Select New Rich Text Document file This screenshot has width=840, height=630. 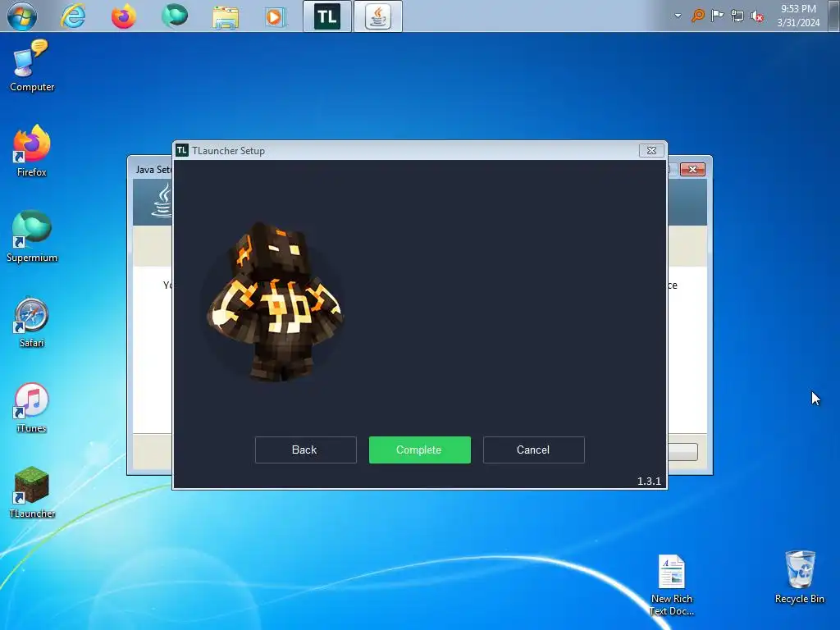pyautogui.click(x=672, y=584)
